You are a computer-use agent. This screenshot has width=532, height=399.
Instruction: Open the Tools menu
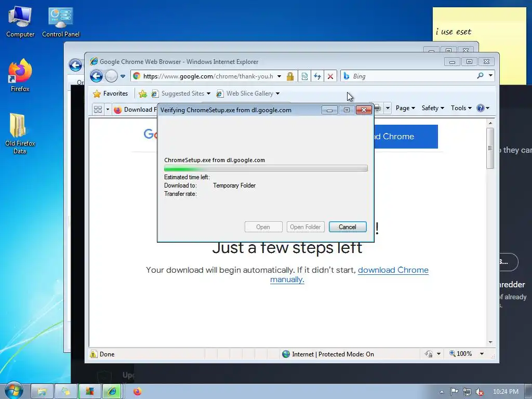click(x=461, y=108)
